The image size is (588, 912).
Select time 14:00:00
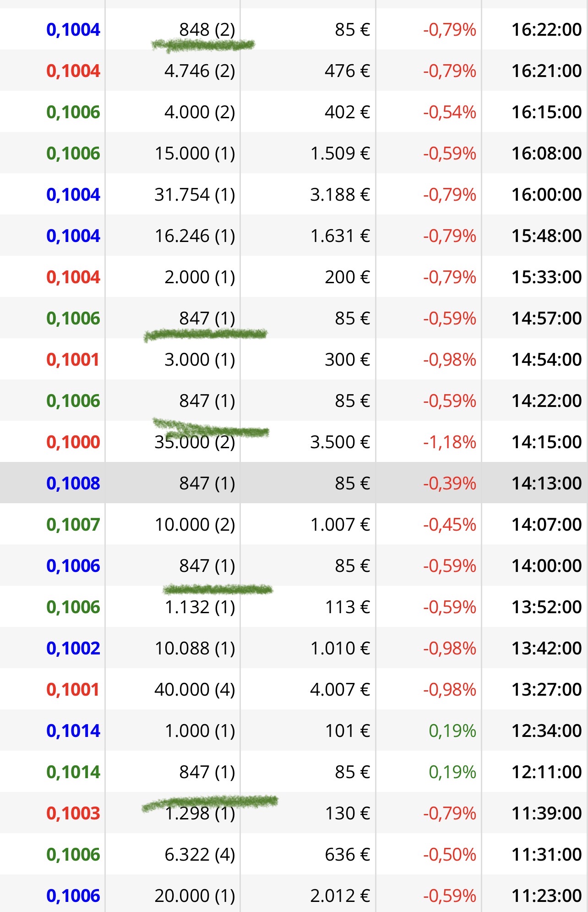click(546, 566)
